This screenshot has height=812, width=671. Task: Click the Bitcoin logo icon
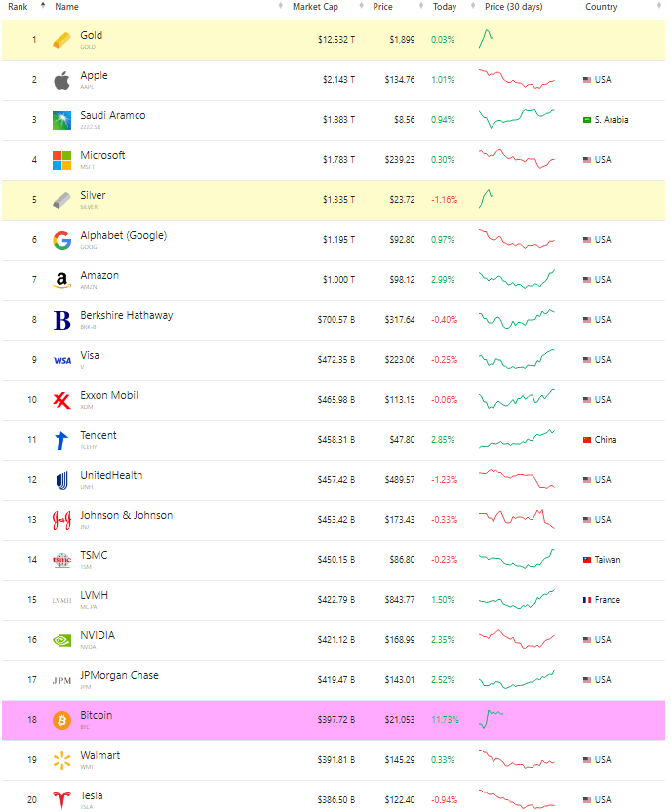click(x=61, y=720)
